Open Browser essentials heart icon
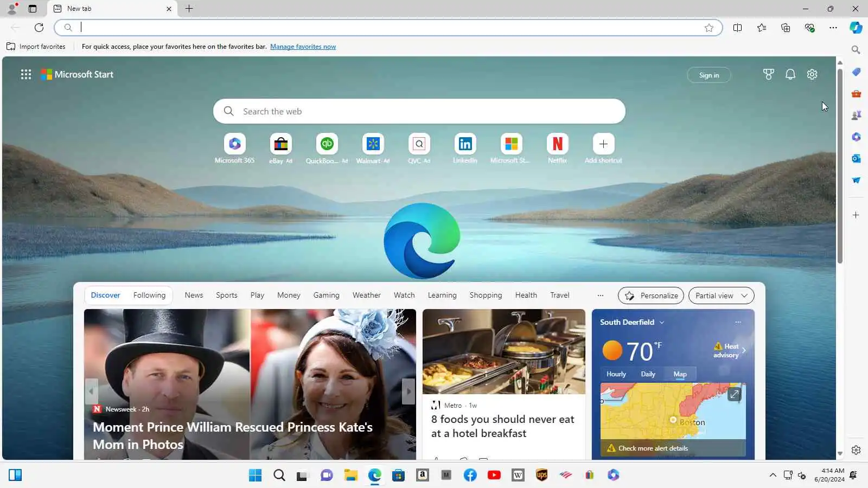Image resolution: width=868 pixels, height=488 pixels. (x=809, y=28)
